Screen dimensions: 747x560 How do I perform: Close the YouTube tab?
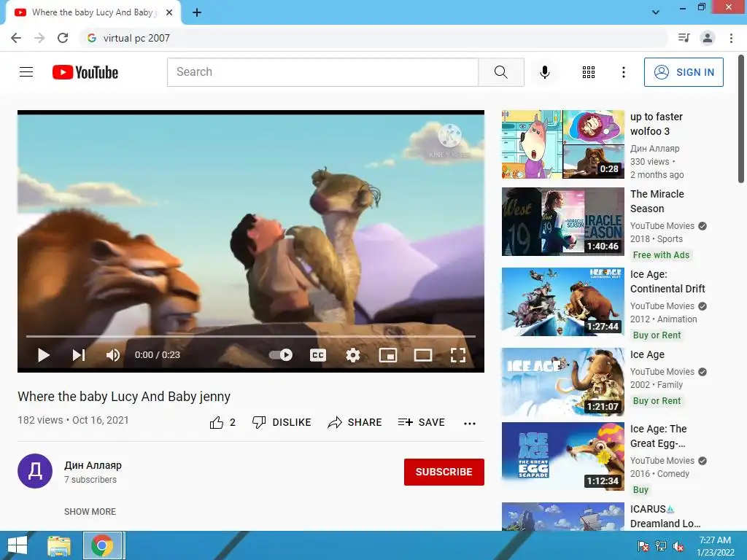pos(169,13)
